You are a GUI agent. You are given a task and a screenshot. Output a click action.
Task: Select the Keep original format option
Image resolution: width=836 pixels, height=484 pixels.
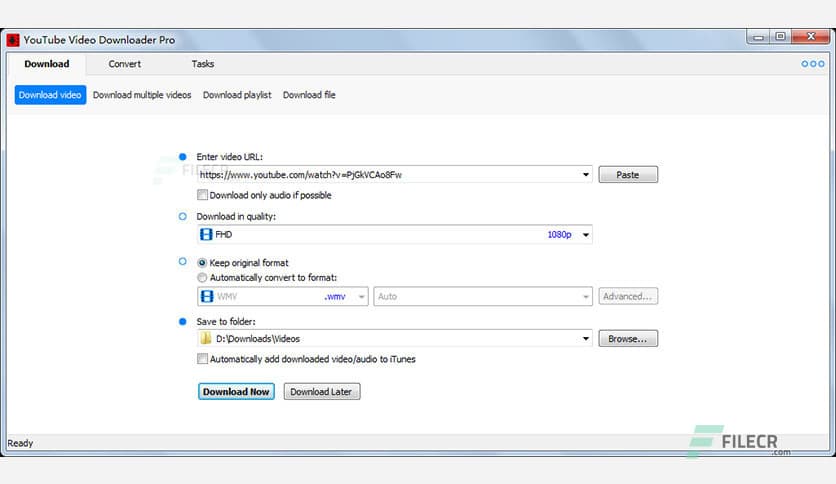(202, 263)
